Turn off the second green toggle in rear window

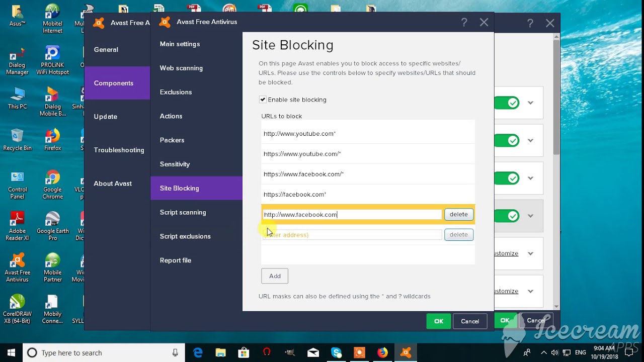(x=507, y=140)
